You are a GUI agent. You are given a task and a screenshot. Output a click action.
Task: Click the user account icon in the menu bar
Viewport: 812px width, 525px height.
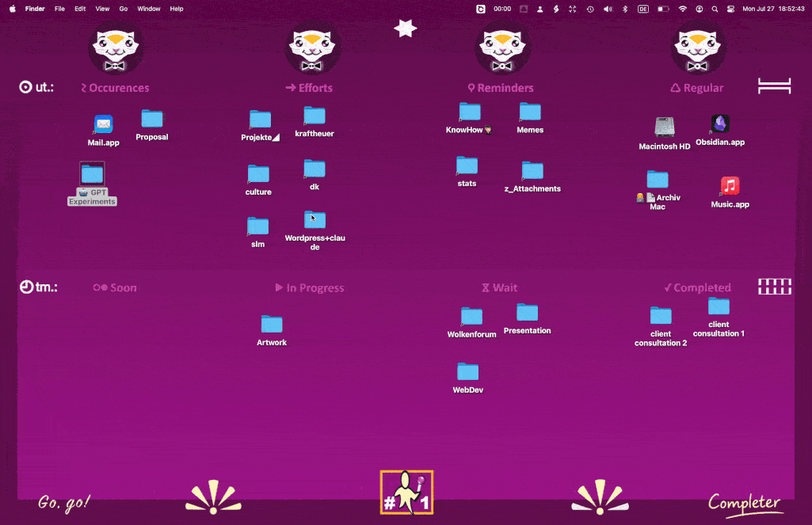[x=699, y=9]
